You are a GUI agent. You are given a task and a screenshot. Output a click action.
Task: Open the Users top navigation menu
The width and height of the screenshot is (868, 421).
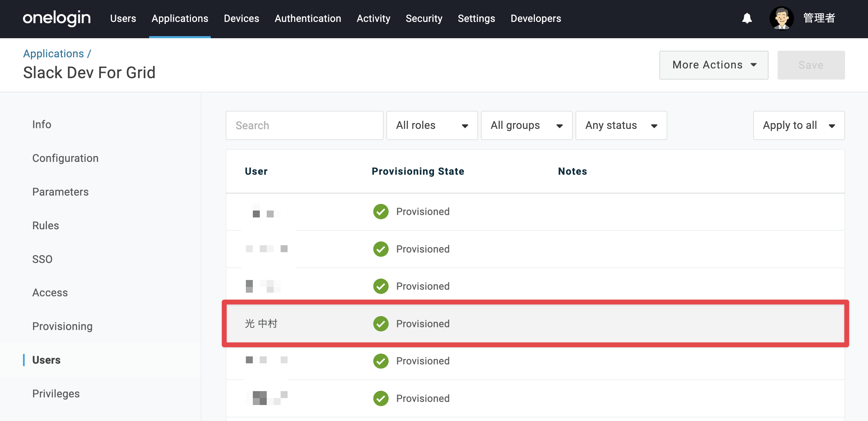[123, 18]
